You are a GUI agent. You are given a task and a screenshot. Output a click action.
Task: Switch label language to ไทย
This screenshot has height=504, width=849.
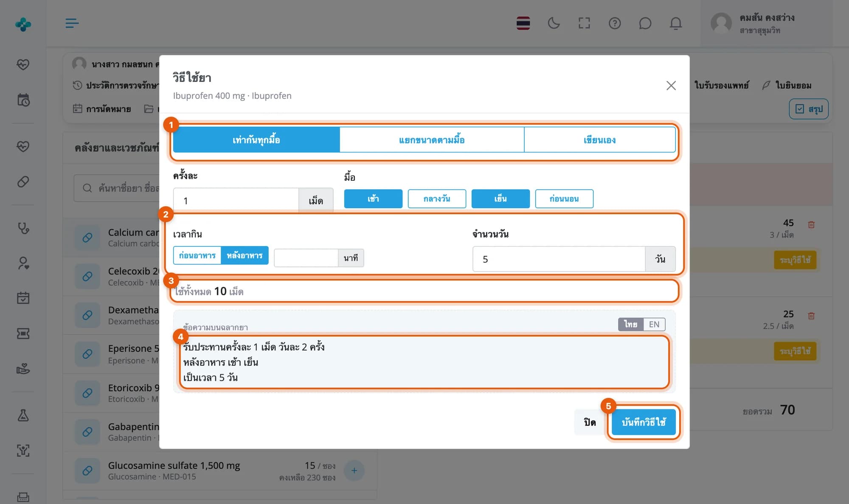[631, 325]
